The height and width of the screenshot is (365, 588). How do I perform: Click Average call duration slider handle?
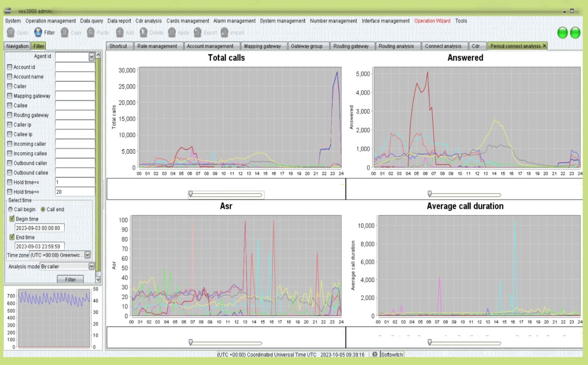430,342
